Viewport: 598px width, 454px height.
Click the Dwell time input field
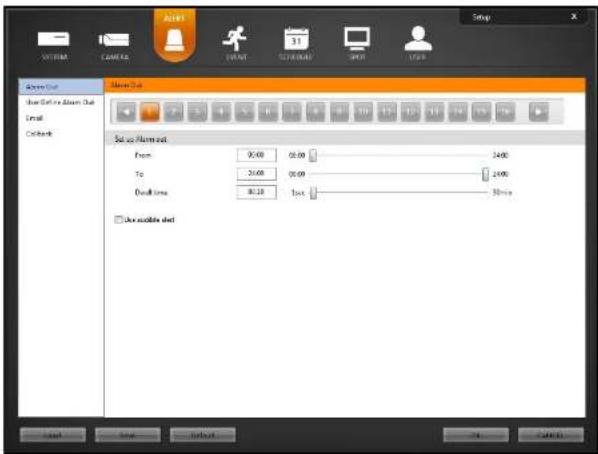coord(256,192)
